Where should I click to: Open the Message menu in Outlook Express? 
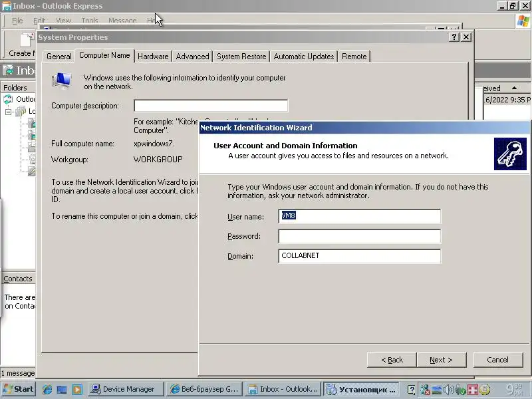click(122, 21)
